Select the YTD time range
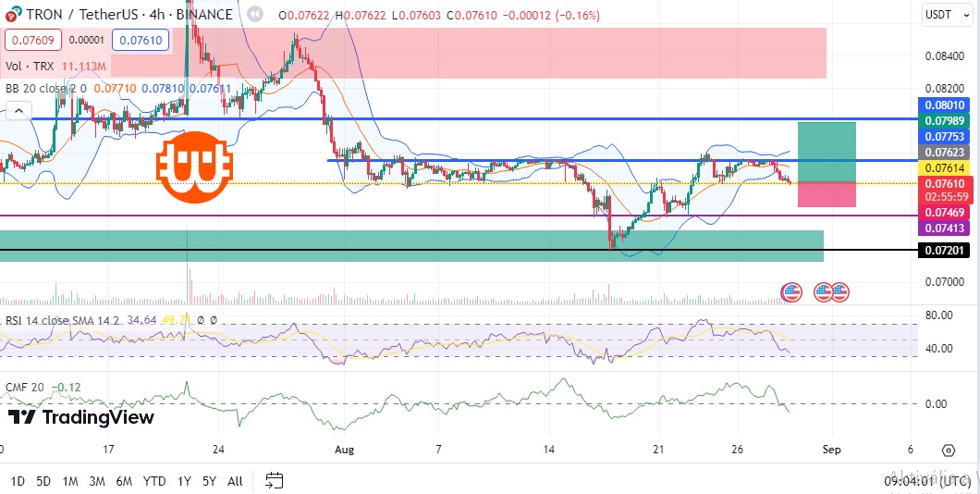 [x=153, y=481]
